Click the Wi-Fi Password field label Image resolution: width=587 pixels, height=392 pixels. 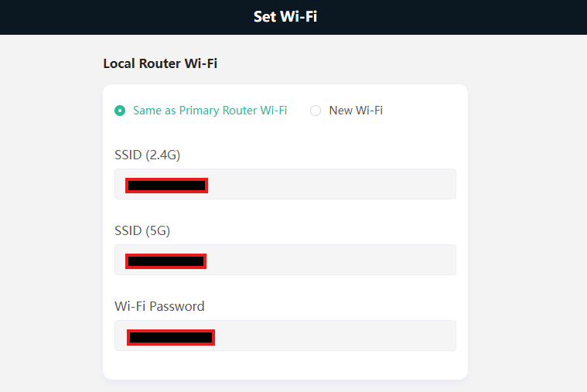pos(159,306)
